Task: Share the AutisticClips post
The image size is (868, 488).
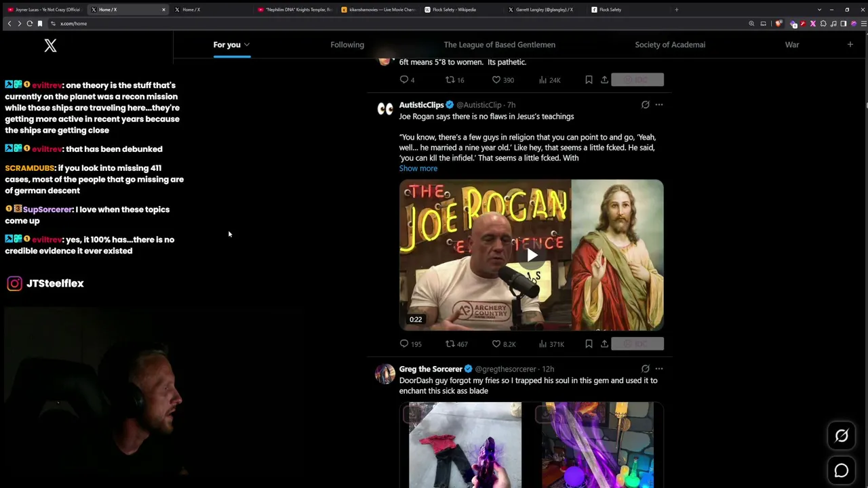Action: pyautogui.click(x=604, y=344)
